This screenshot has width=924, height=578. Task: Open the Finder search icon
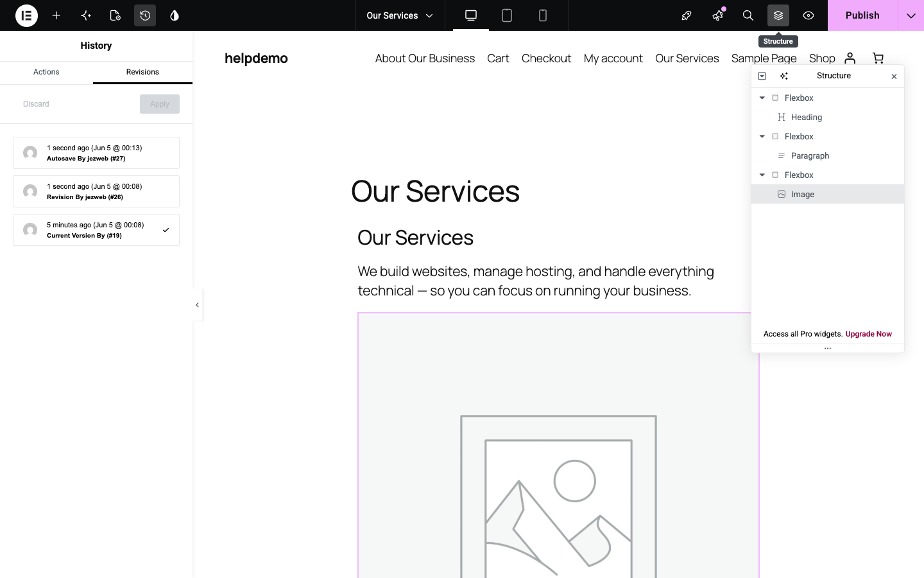[x=748, y=15]
